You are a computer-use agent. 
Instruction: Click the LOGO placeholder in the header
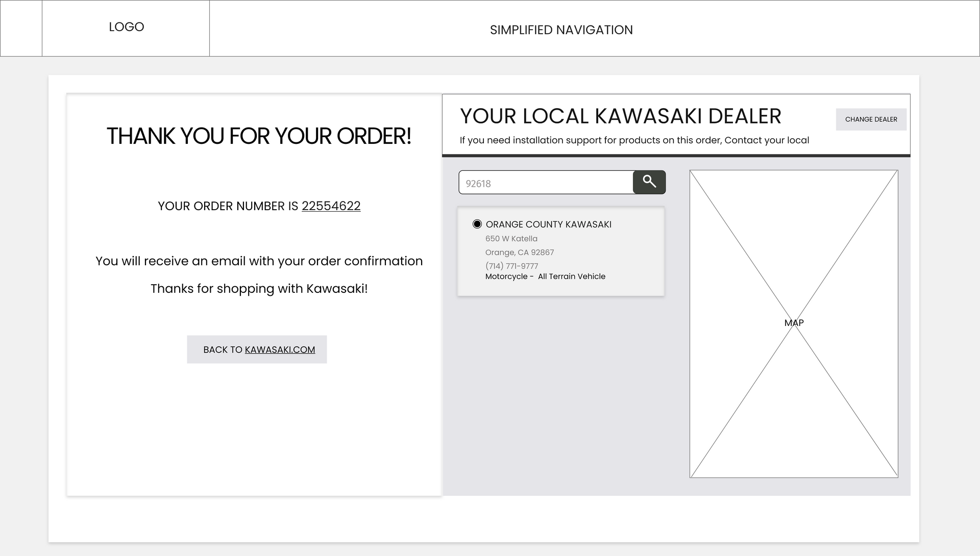(x=126, y=28)
